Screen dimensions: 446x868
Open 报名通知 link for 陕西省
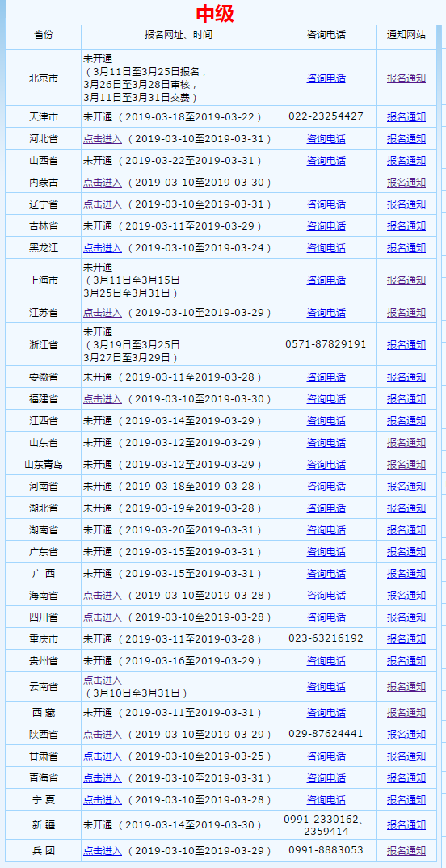coord(406,735)
